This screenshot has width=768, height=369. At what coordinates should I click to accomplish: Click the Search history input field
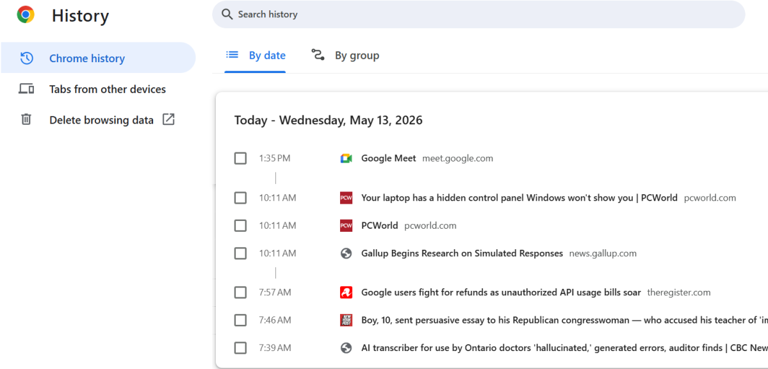479,14
